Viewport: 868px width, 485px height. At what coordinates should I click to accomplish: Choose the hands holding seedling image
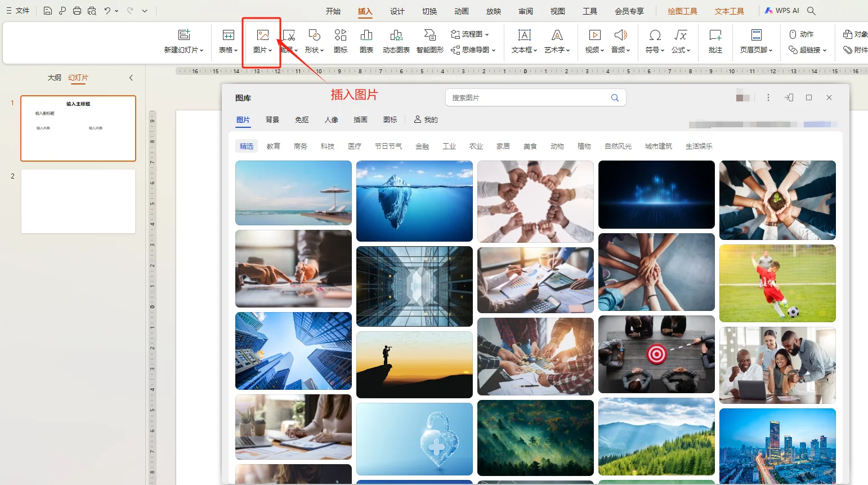[777, 200]
